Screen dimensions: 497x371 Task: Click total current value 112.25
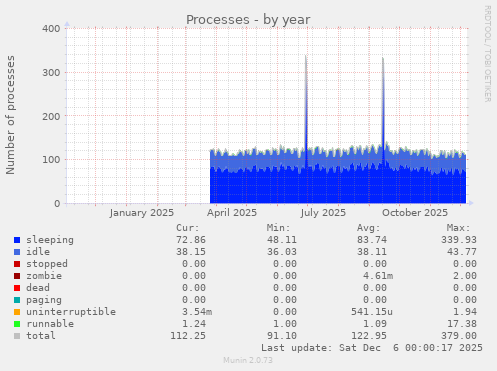tap(188, 336)
